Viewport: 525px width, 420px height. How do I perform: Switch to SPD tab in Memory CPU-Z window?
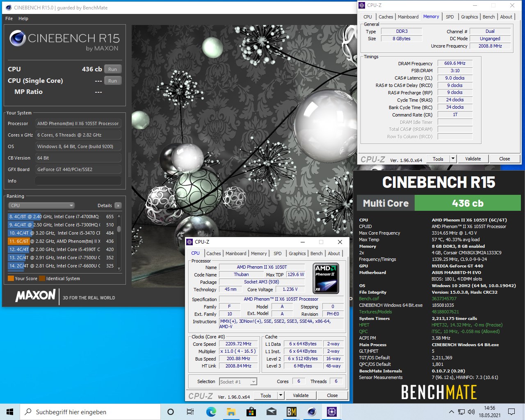pos(450,17)
